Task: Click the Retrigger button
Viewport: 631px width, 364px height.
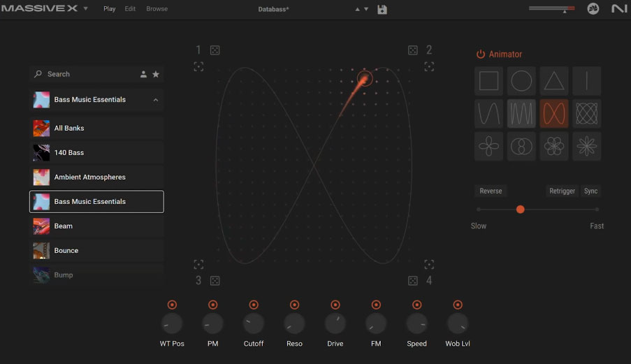Action: click(563, 191)
